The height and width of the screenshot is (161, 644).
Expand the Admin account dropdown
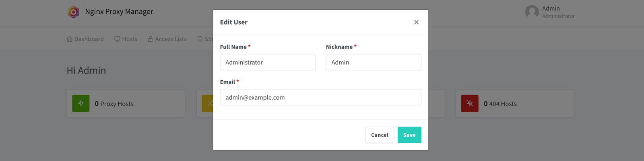(550, 12)
